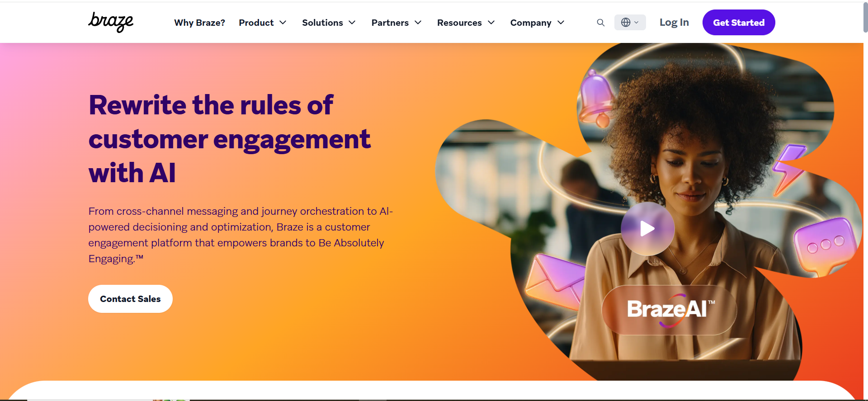Viewport: 868px width, 401px height.
Task: Open the search magnifier icon
Action: point(600,23)
